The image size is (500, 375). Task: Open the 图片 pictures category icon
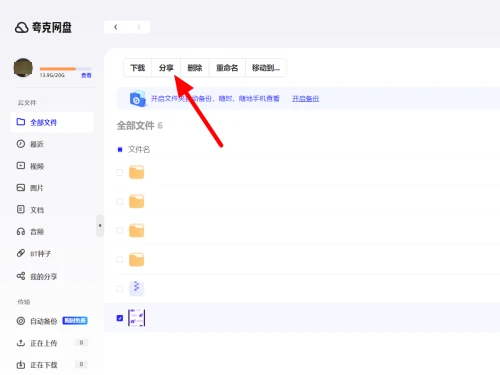(21, 188)
